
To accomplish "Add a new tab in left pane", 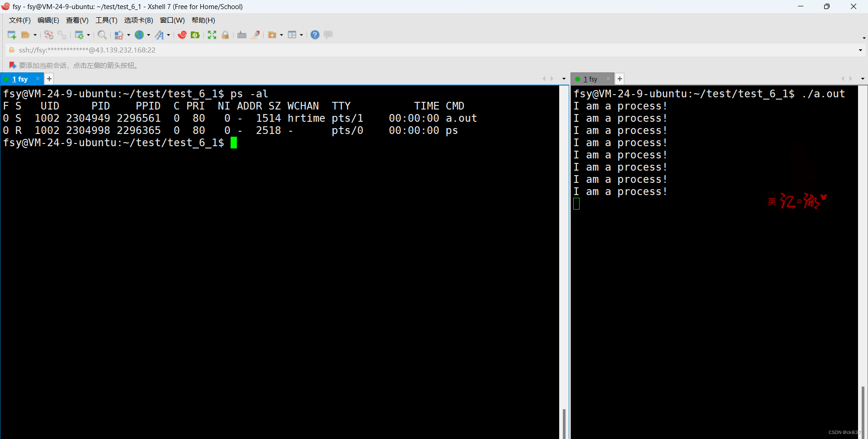I will pyautogui.click(x=49, y=79).
